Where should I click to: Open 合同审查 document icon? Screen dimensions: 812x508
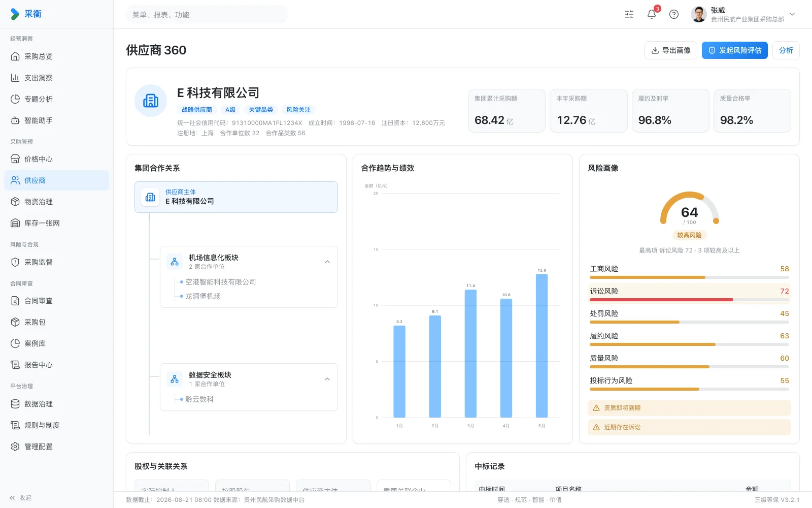tap(15, 301)
